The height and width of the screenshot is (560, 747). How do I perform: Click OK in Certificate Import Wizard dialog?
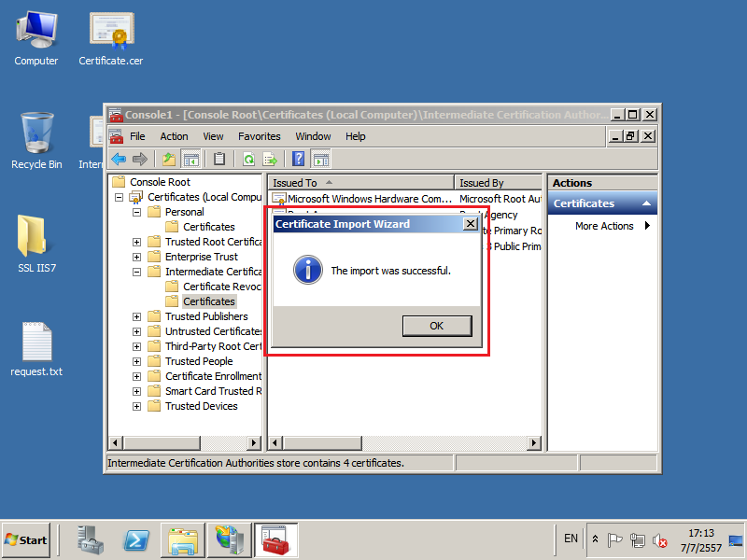(436, 326)
